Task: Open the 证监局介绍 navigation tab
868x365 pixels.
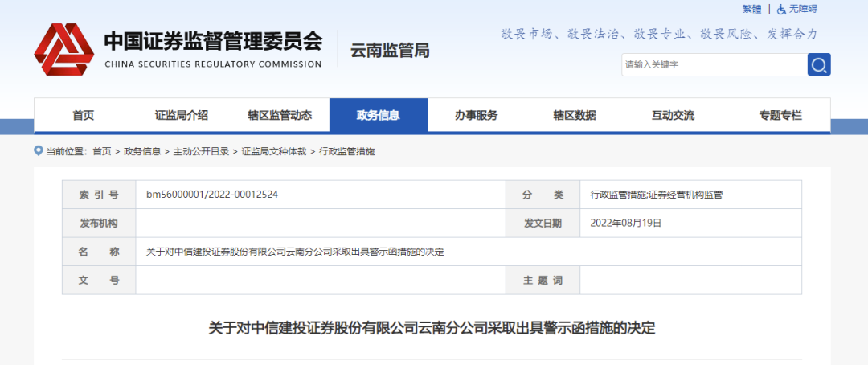Action: coord(182,115)
